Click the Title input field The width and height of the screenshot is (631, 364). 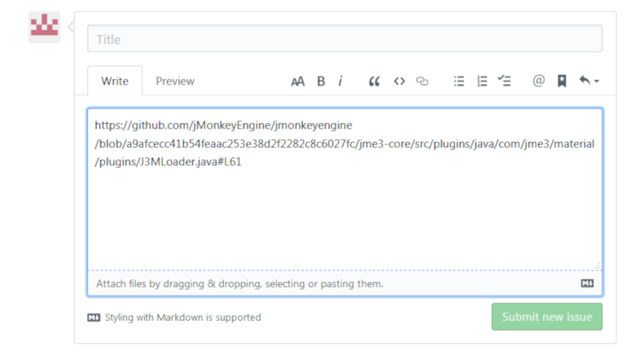pyautogui.click(x=344, y=39)
